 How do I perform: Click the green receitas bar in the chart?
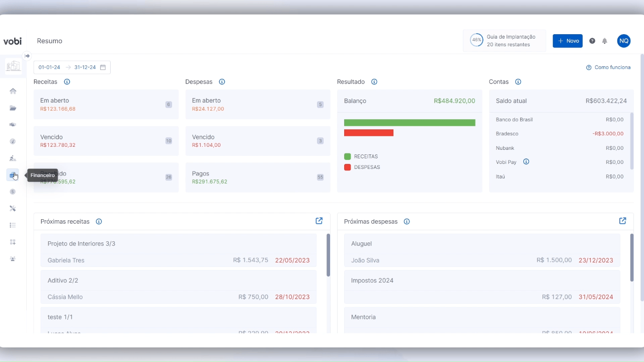click(410, 123)
